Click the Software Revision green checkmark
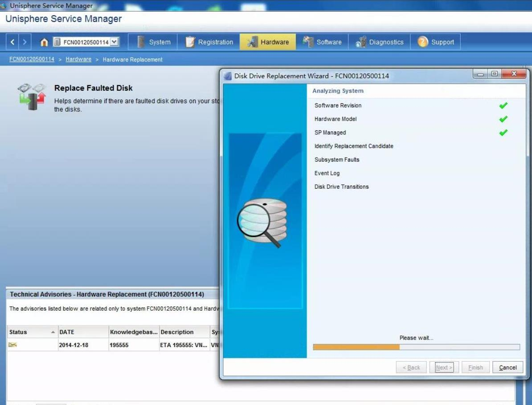The image size is (532, 405). pos(503,105)
